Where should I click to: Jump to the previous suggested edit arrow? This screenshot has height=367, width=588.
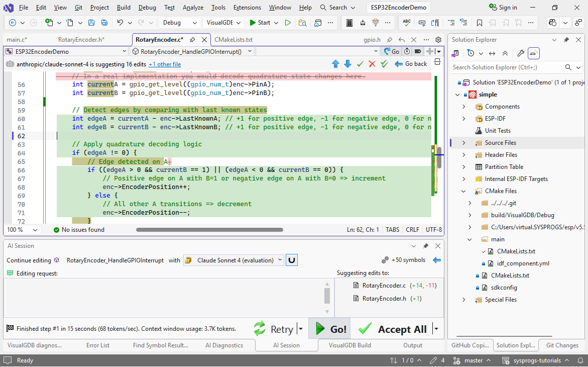tap(336, 64)
